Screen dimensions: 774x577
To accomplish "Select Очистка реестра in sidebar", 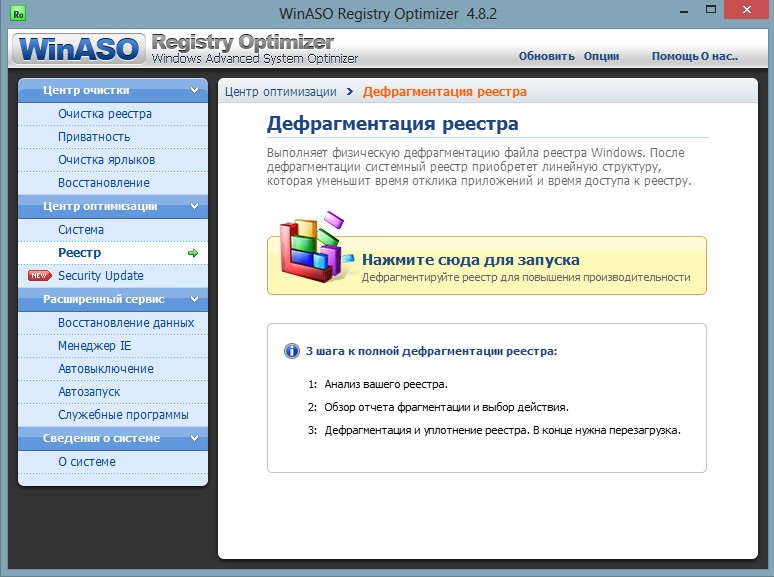I will click(113, 114).
